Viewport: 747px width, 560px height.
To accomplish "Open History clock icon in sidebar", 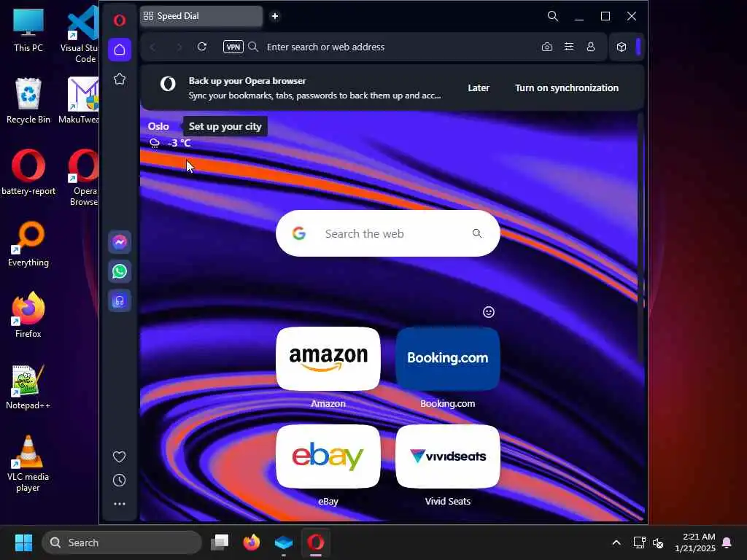I will (x=119, y=480).
